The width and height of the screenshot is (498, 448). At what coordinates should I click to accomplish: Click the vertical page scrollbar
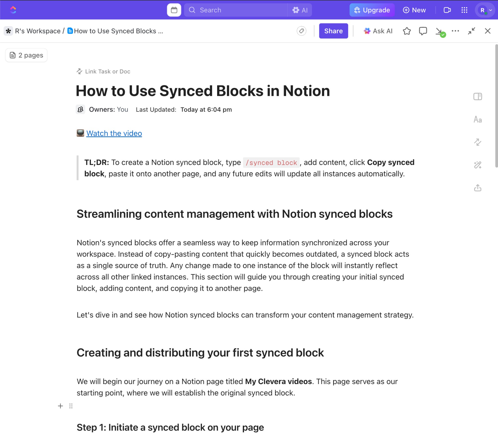[496, 106]
